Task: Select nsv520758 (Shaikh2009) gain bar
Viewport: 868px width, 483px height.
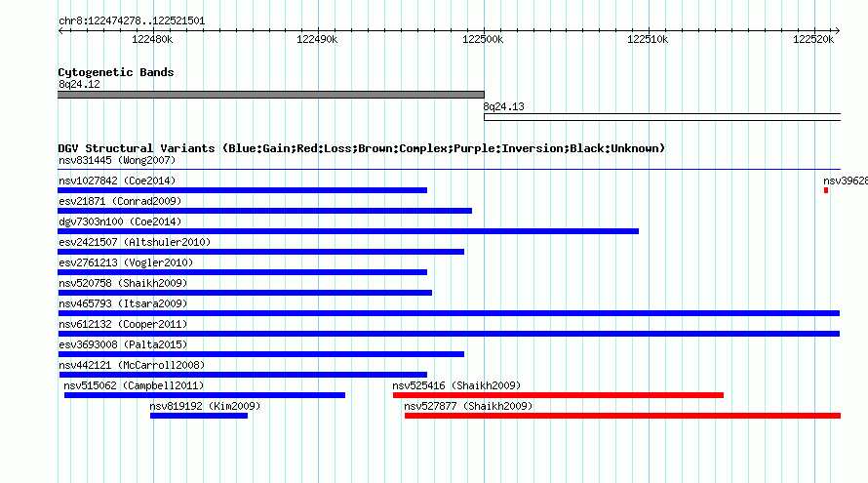Action: click(245, 293)
